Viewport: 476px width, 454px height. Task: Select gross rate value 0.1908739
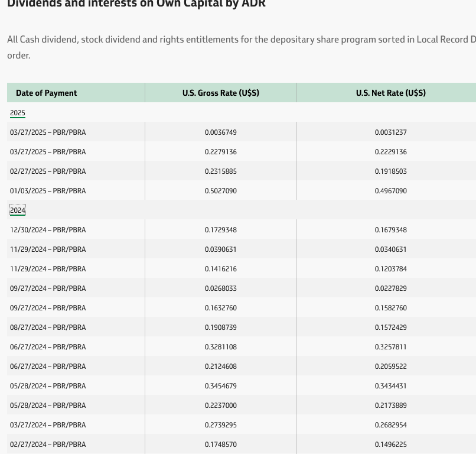point(221,327)
